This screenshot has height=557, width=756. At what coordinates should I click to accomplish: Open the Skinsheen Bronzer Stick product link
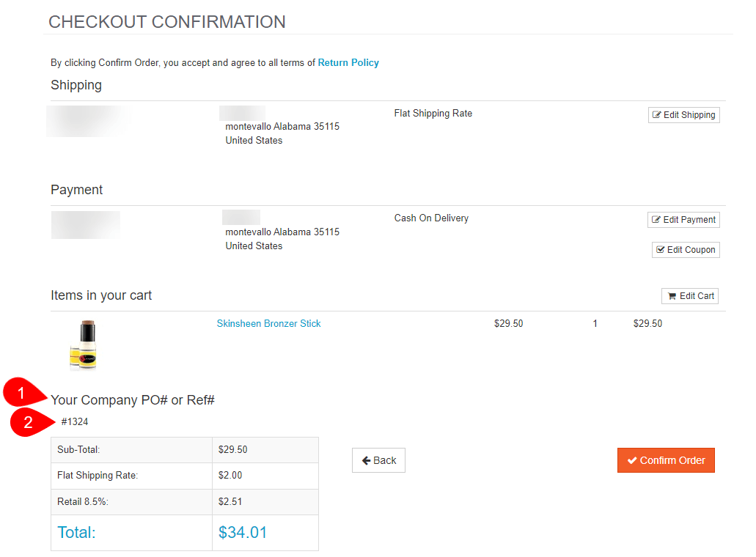tap(268, 323)
